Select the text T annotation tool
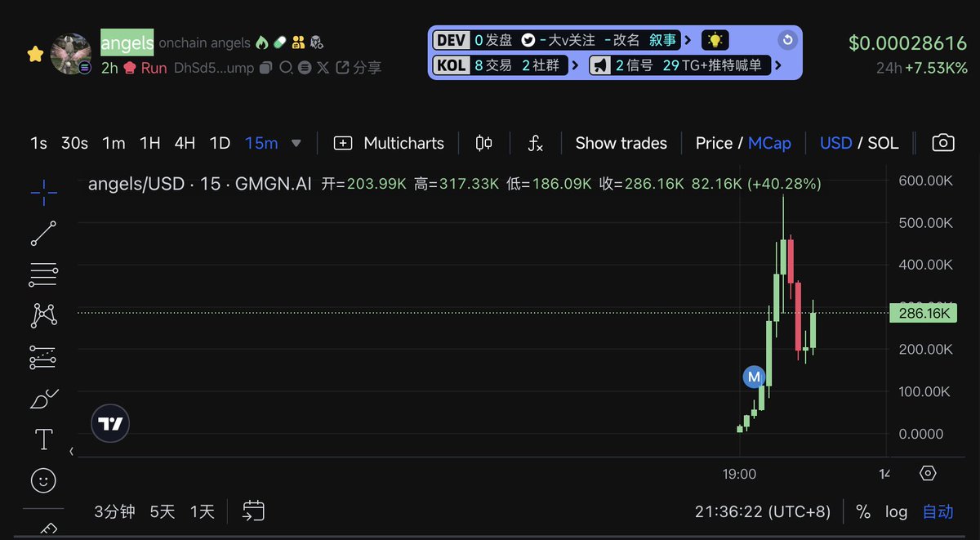The image size is (980, 540). tap(43, 440)
